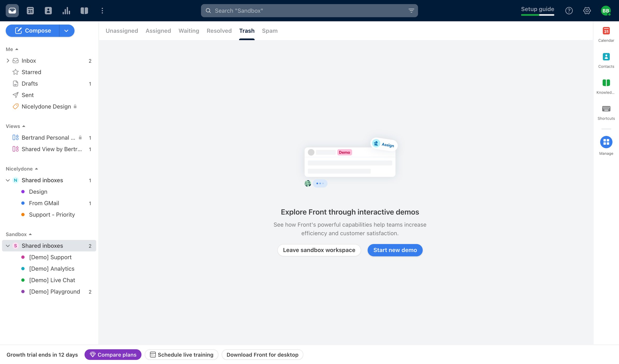Select [Demo] Analytics inbox
Screen dimensions: 619x364
[49, 269]
